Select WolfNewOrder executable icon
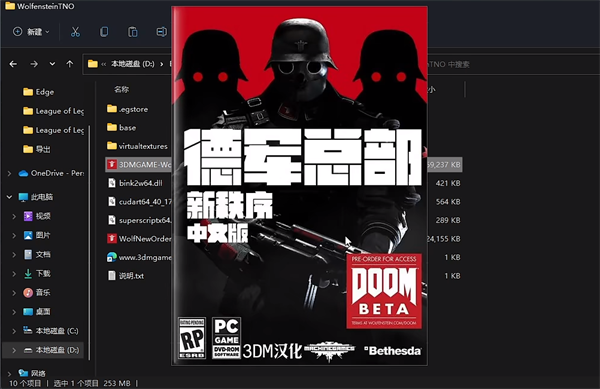The width and height of the screenshot is (600, 389). click(112, 239)
